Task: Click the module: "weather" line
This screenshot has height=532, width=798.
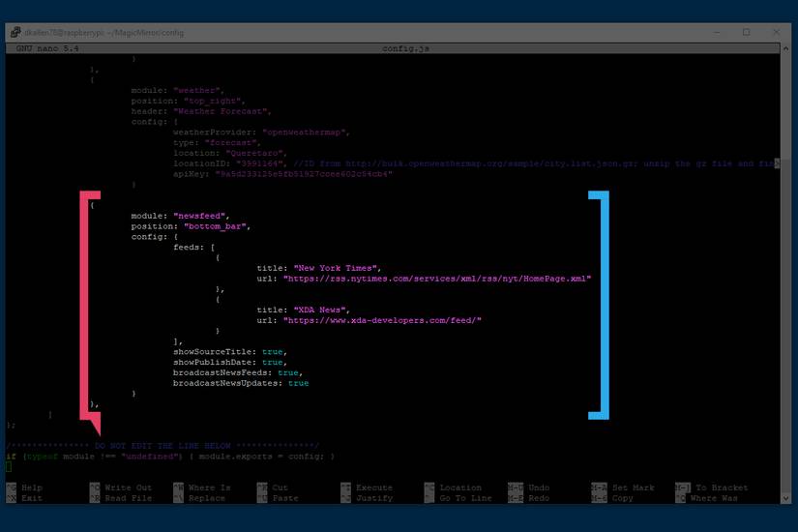Action: click(x=178, y=91)
